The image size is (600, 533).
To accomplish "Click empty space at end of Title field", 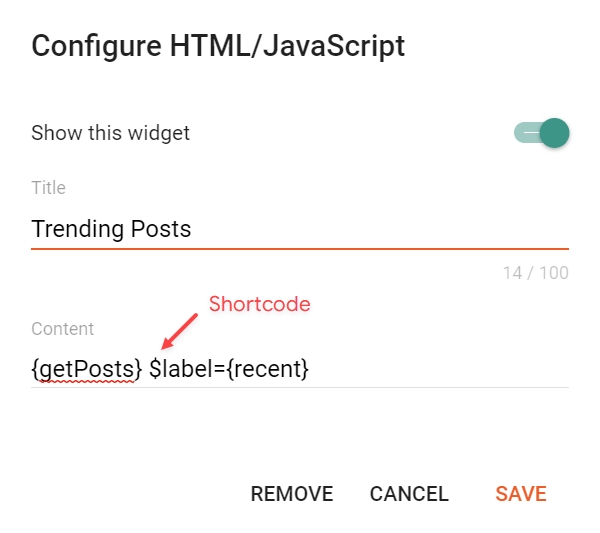I will 400,229.
